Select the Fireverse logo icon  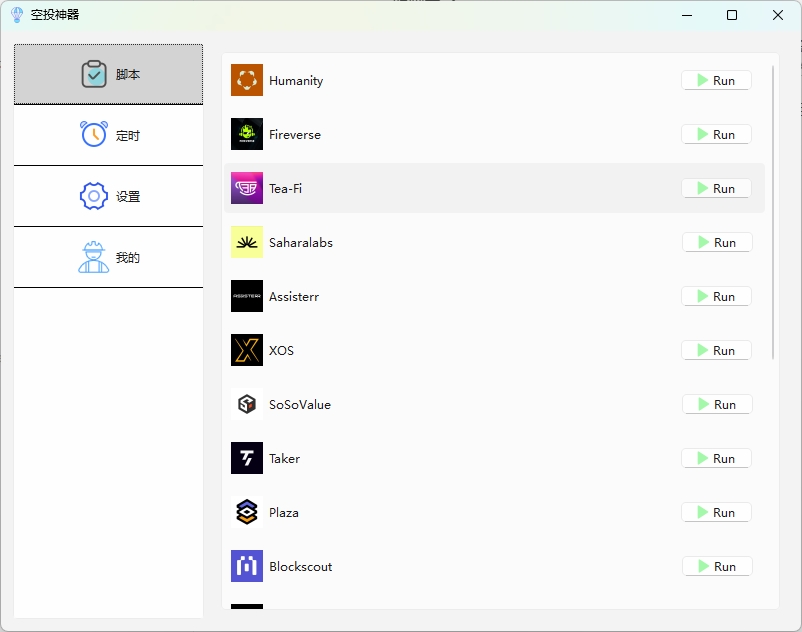(247, 134)
